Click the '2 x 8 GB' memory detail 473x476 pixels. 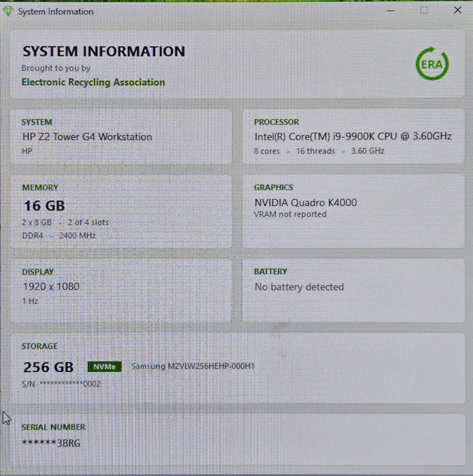pyautogui.click(x=37, y=222)
